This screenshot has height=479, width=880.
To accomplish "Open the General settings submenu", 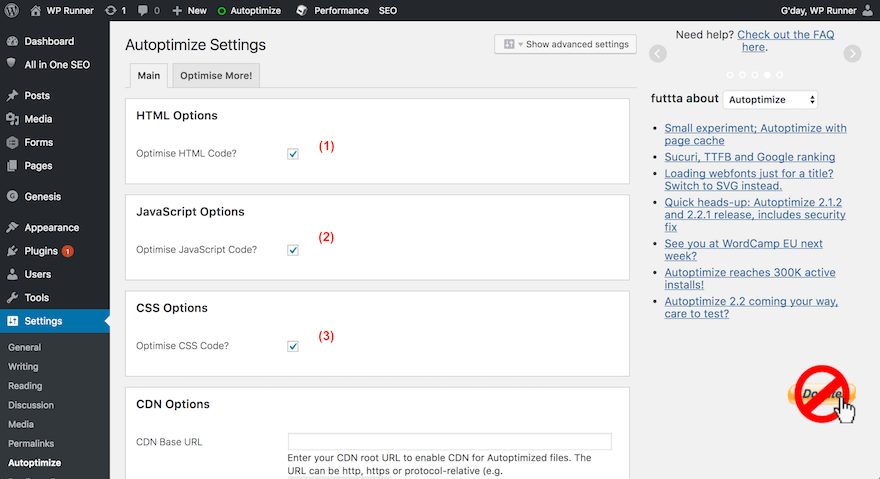I will point(25,347).
